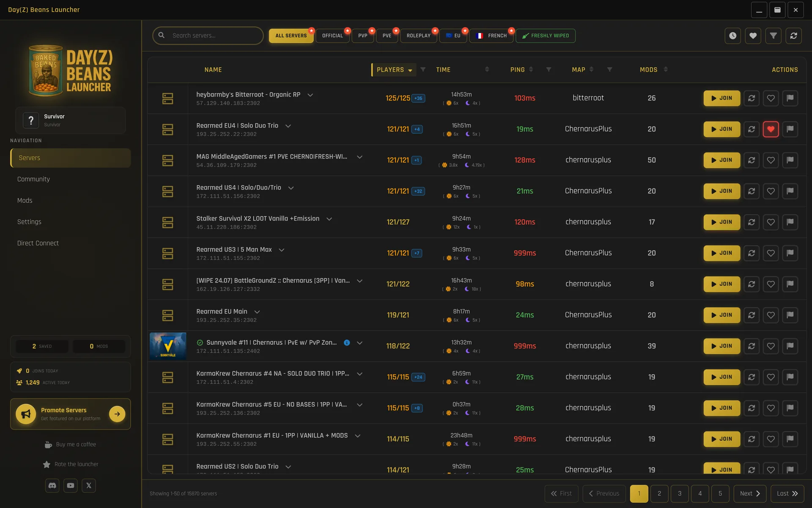Expand Rearmed US3 5 Man Max chevron

coord(281,250)
